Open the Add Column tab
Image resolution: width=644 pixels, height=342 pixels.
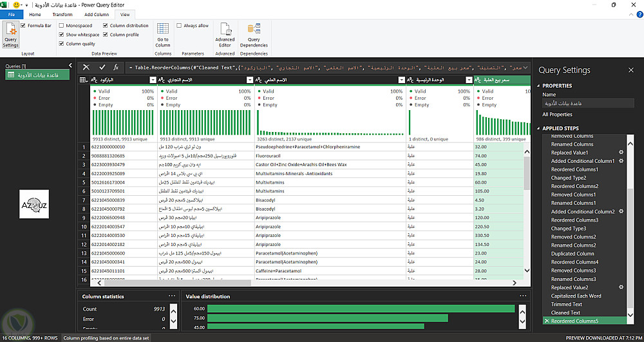pos(97,14)
